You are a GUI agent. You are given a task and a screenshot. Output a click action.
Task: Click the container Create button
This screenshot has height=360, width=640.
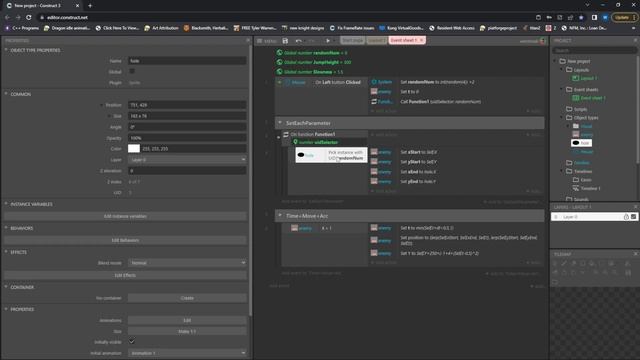coord(187,298)
